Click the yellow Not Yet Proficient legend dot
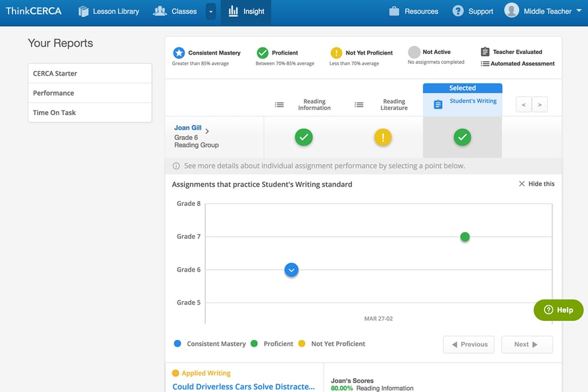The height and width of the screenshot is (392, 588). 301,343
